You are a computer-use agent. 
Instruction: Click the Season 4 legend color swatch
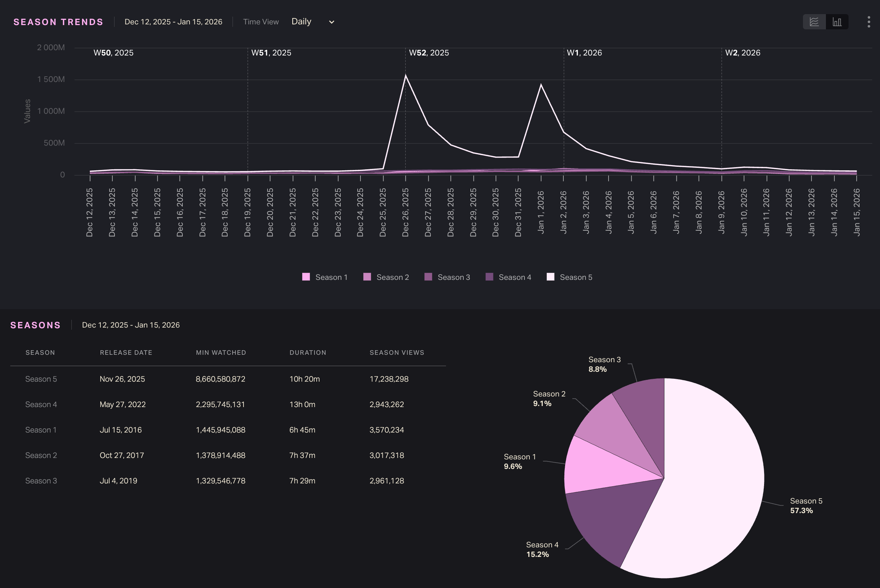pos(489,277)
